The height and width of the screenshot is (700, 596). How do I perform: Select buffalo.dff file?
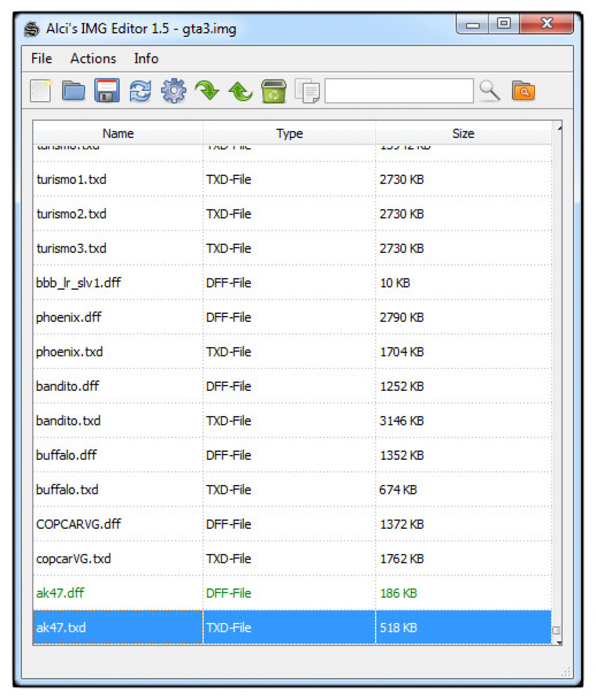click(x=292, y=455)
